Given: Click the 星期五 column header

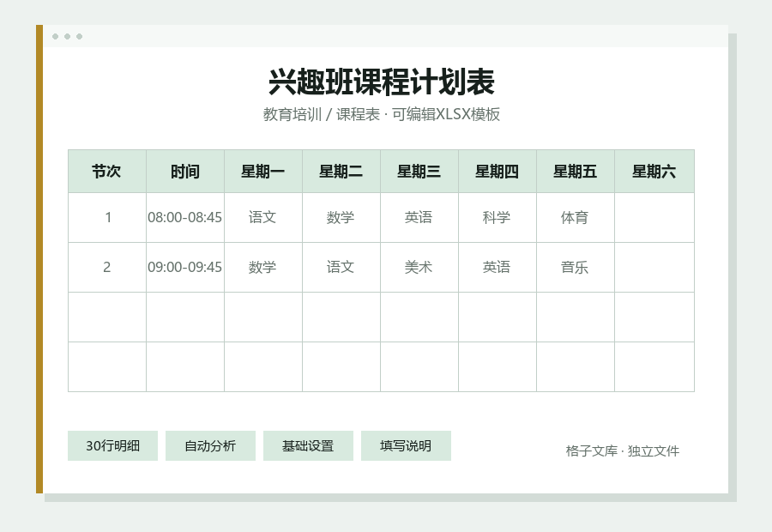Looking at the screenshot, I should [576, 172].
